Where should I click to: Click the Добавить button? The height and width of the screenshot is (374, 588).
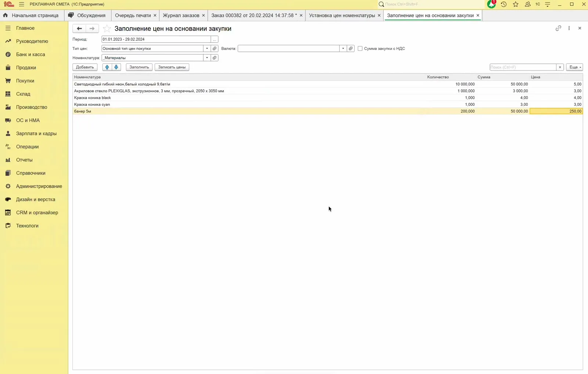[85, 67]
